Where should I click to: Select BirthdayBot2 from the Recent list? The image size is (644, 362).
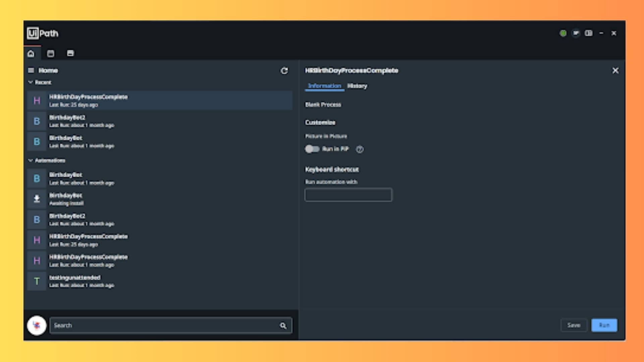[84, 121]
